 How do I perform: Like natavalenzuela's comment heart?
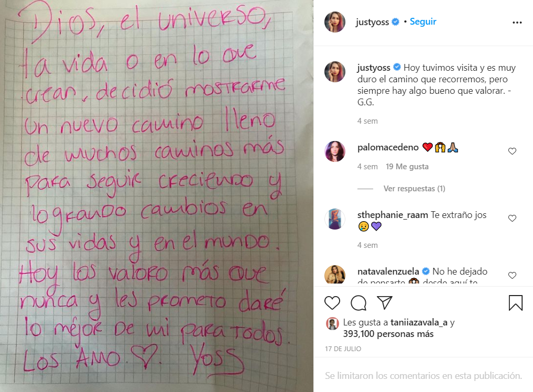(x=512, y=275)
